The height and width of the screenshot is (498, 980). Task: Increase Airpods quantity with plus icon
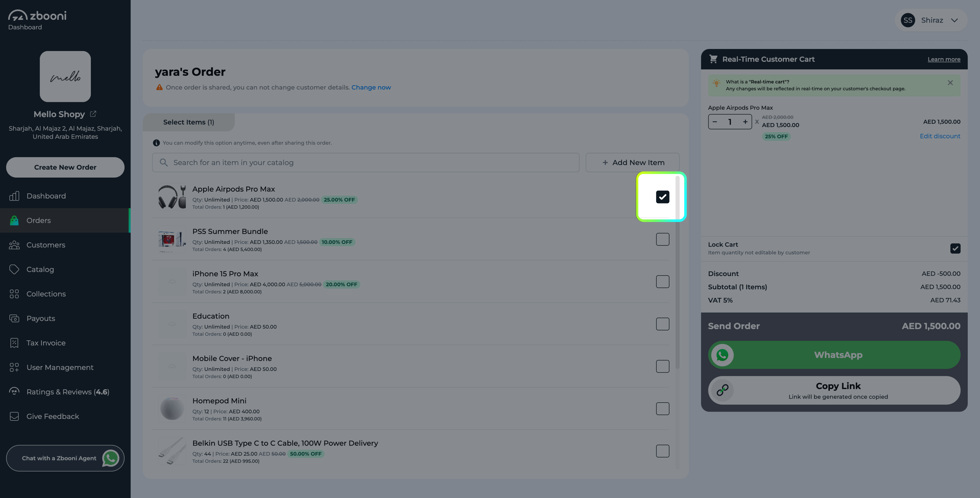click(x=745, y=122)
